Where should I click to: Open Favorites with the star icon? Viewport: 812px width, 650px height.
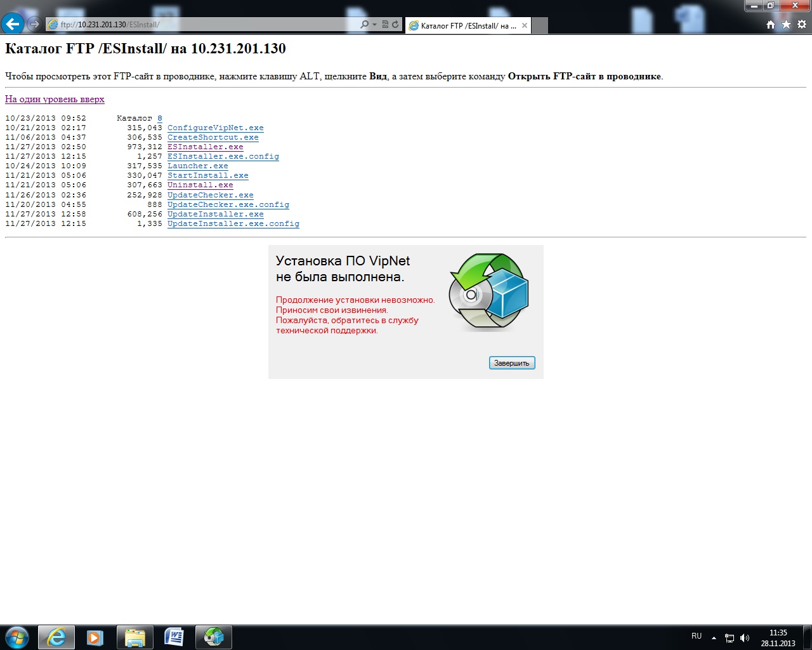786,25
